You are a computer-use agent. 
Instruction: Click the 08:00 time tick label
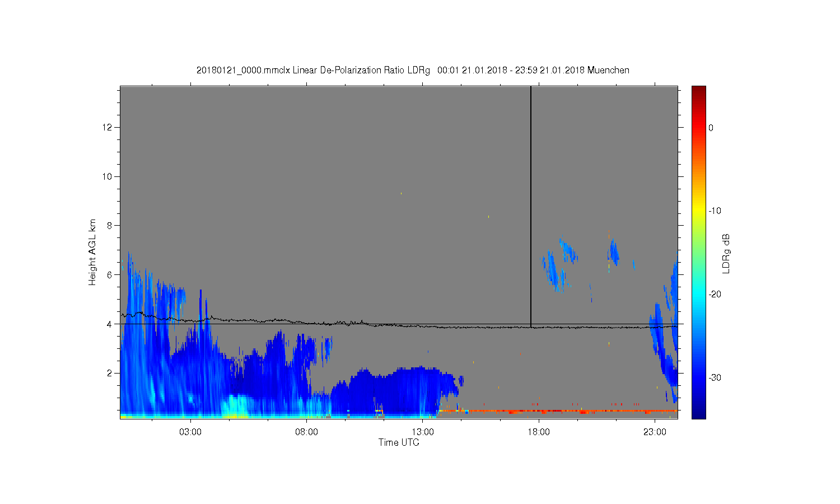point(307,432)
